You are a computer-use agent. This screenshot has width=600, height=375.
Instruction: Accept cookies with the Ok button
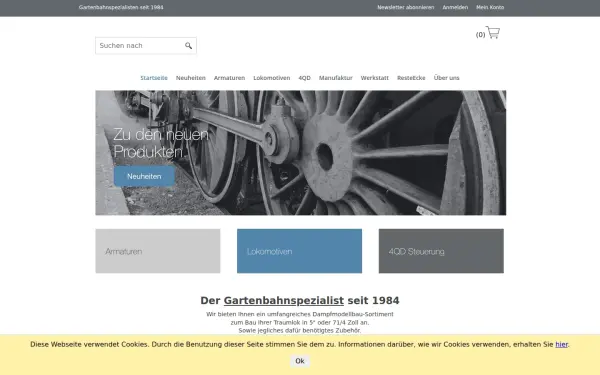(x=300, y=361)
